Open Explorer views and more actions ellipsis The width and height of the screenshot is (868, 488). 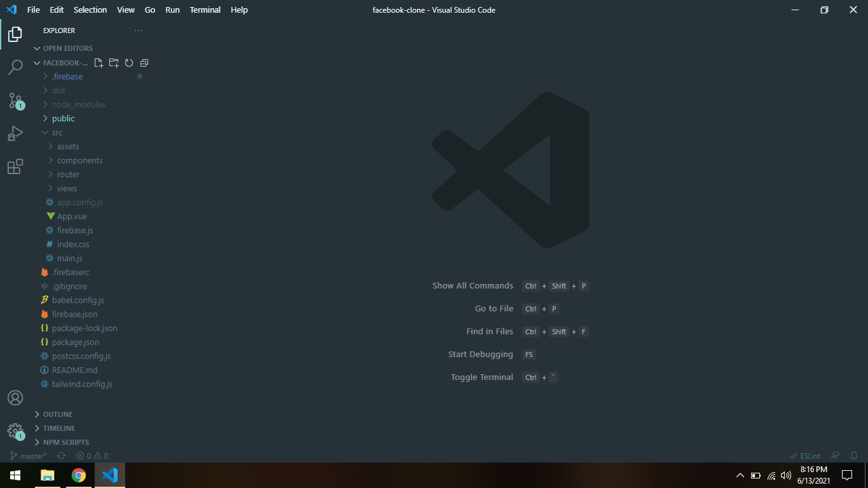tap(139, 30)
